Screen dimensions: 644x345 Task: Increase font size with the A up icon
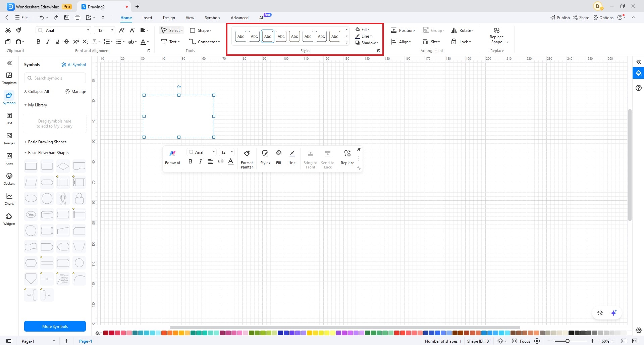122,30
